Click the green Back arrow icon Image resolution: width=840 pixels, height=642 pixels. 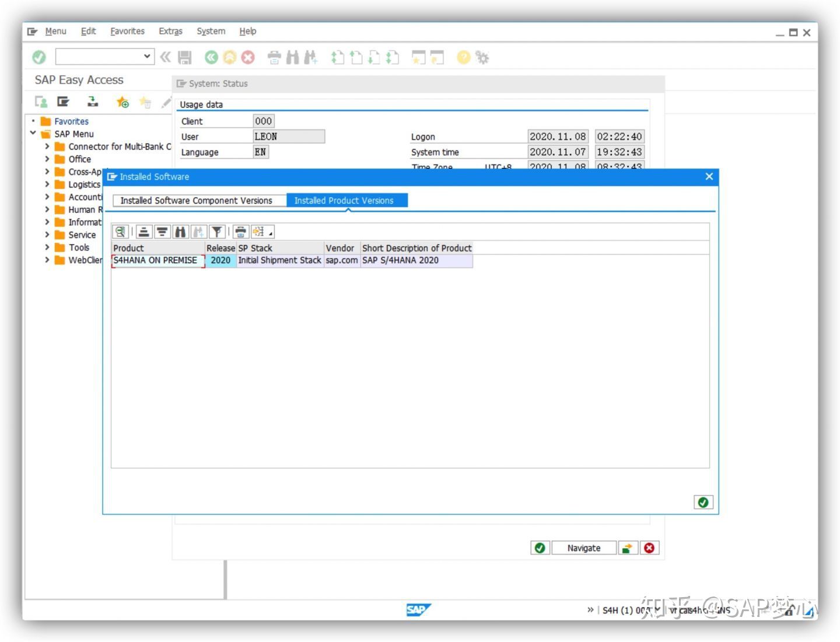211,57
